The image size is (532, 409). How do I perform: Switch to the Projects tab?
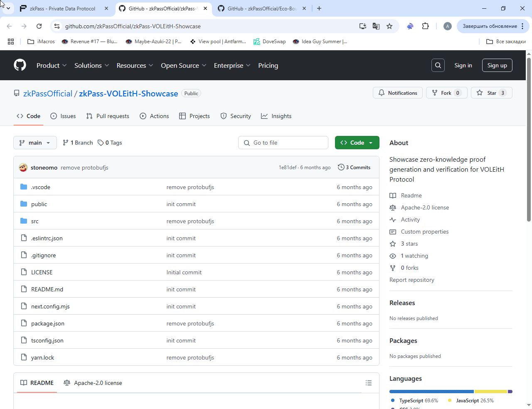(x=194, y=116)
